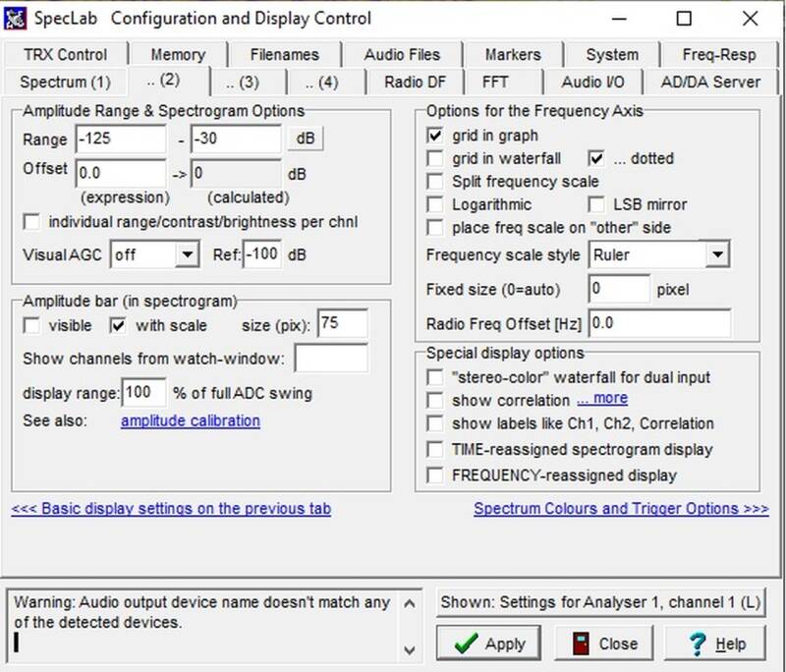Viewport: 786px width, 672px height.
Task: Open the Visual AGC dropdown
Action: pyautogui.click(x=187, y=254)
